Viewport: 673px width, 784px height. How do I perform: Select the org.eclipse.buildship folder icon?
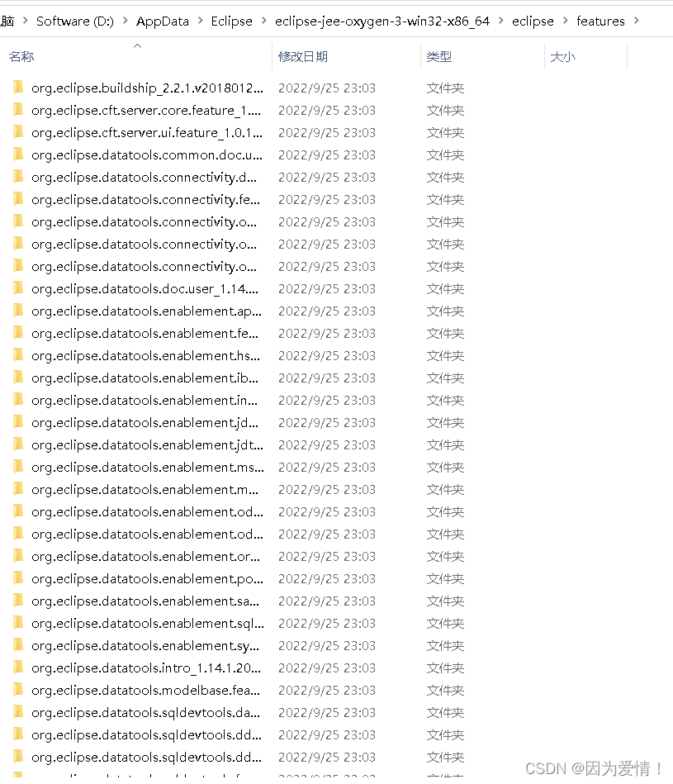[x=18, y=88]
